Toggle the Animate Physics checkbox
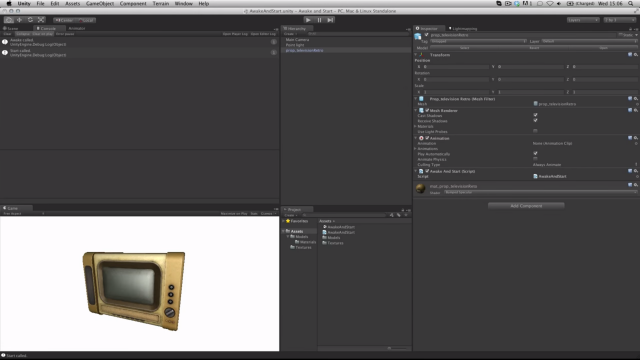This screenshot has height=360, width=640. pos(535,159)
